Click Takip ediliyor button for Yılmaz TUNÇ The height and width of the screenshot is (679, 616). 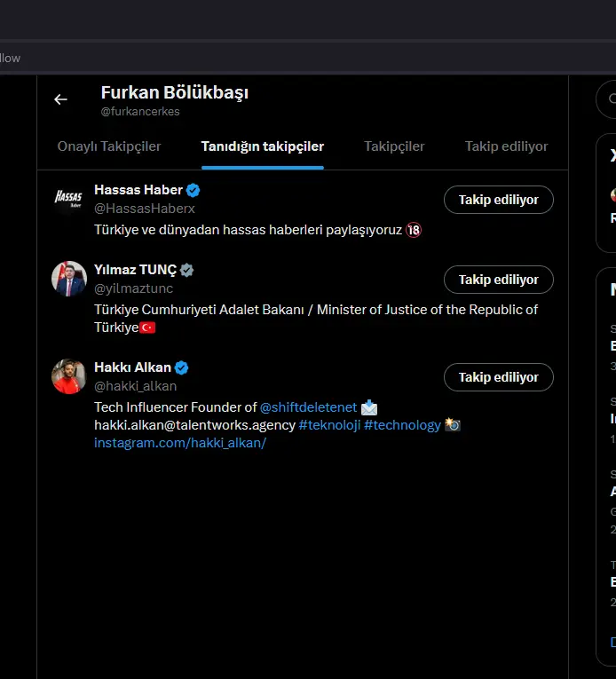pos(499,280)
